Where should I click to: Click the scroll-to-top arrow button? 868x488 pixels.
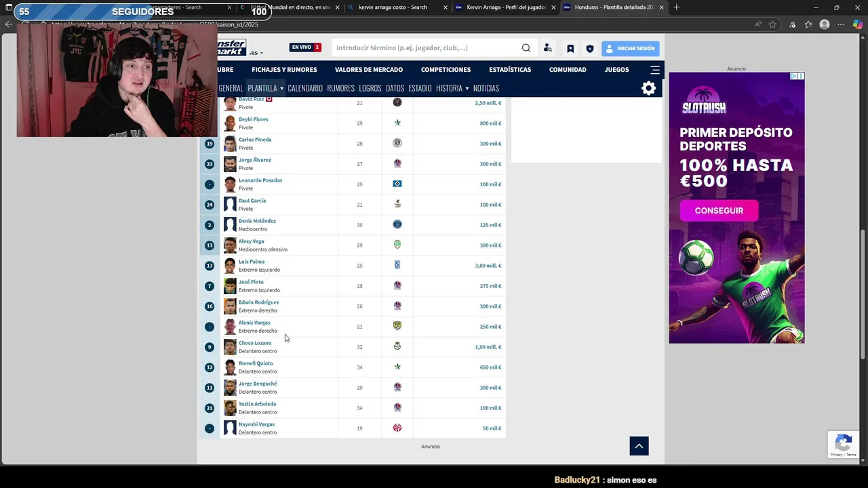pos(639,445)
